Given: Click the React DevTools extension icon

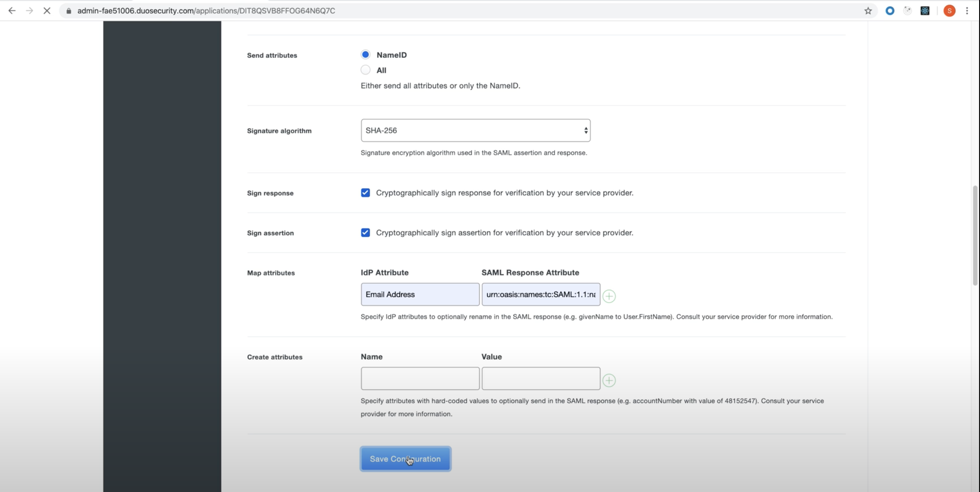Looking at the screenshot, I should [925, 11].
